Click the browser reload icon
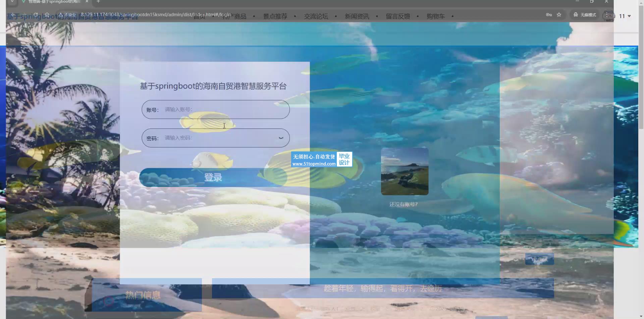Image resolution: width=644 pixels, height=319 pixels. 36,15
